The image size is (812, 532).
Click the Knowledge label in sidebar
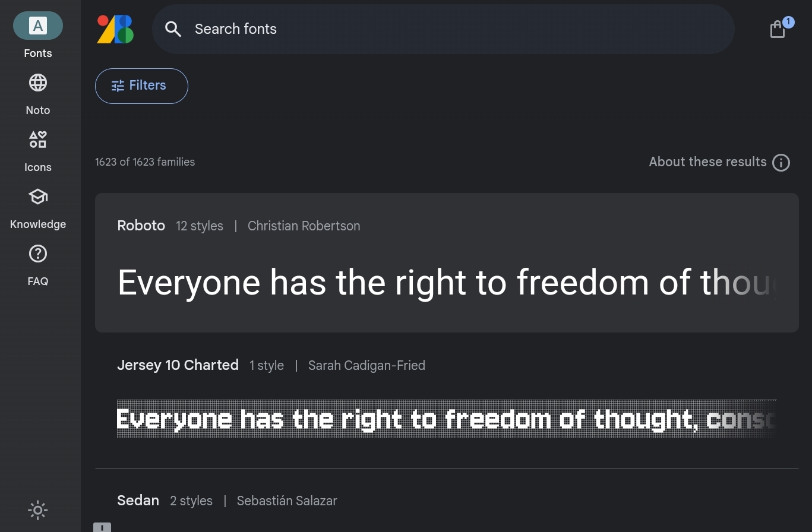coord(38,224)
